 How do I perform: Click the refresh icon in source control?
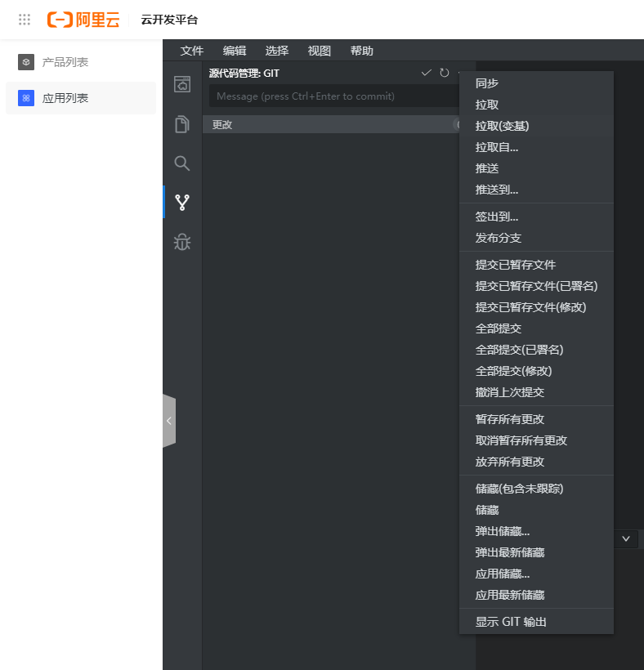pyautogui.click(x=445, y=73)
